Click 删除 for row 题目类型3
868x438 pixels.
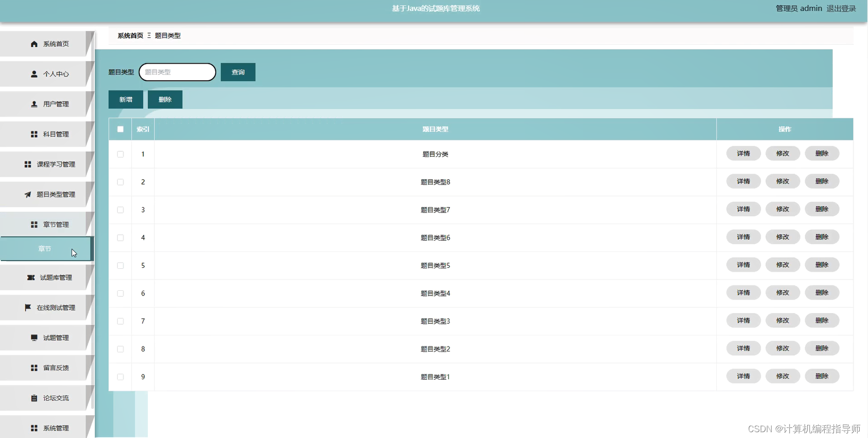[822, 320]
